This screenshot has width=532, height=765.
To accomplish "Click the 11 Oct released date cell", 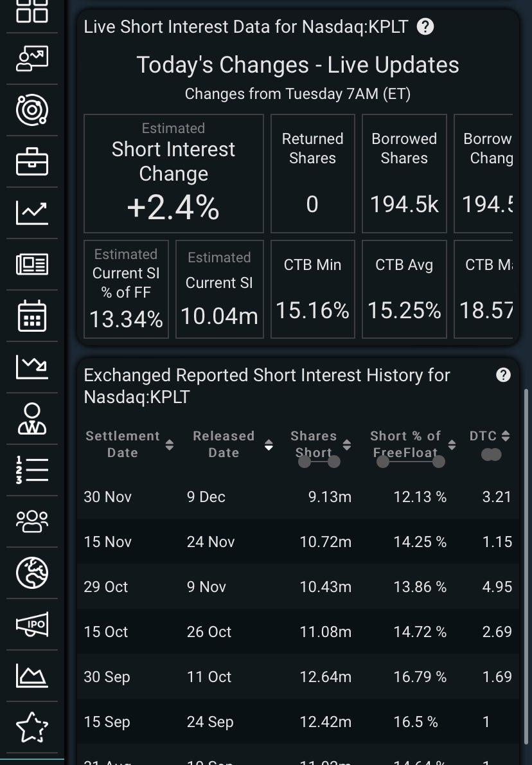I will pyautogui.click(x=209, y=677).
